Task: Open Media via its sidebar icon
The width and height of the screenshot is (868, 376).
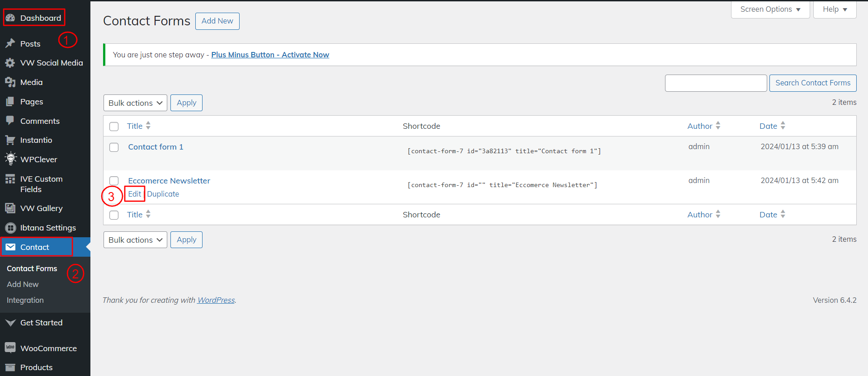Action: (10, 82)
